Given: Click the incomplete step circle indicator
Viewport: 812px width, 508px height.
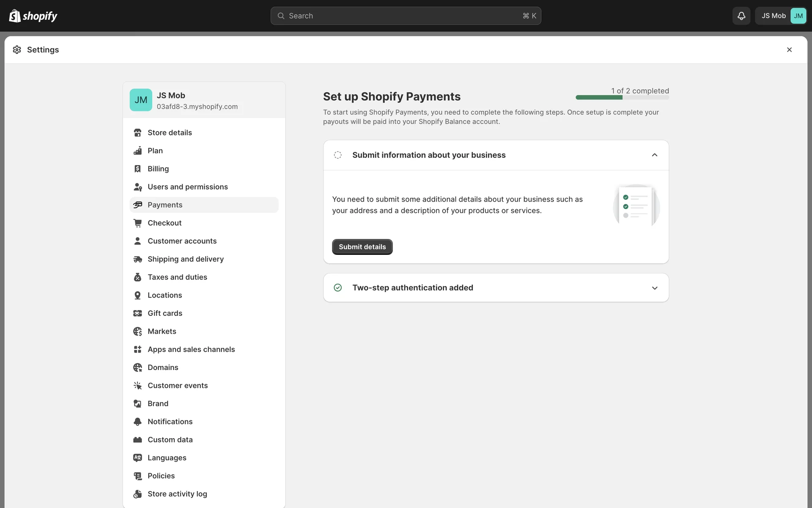Looking at the screenshot, I should tap(337, 155).
